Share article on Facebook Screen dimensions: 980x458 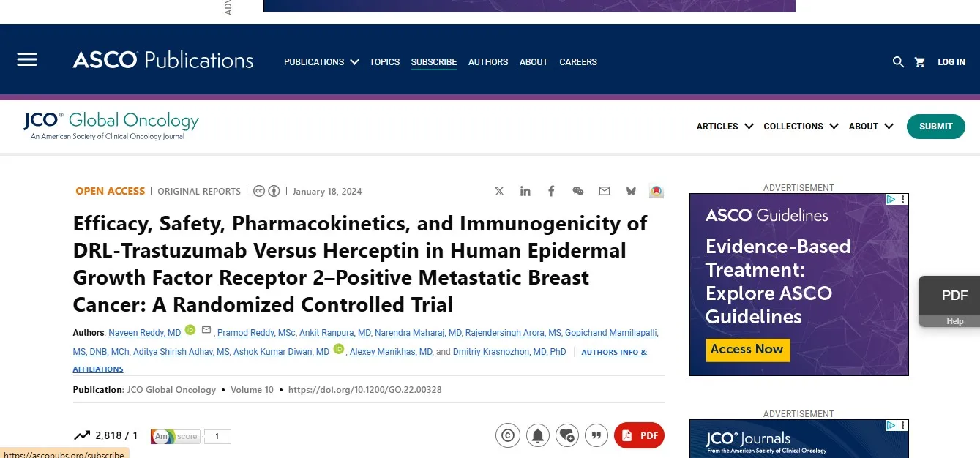[x=552, y=191]
